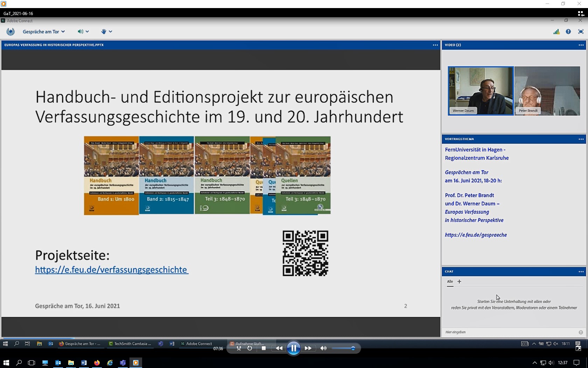Click recorded taskbar Outlook icon

pos(51,344)
